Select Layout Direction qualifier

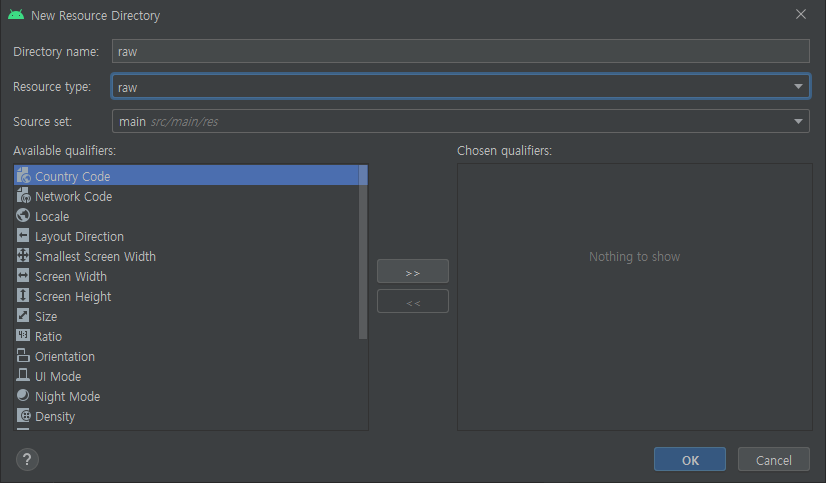186,235
